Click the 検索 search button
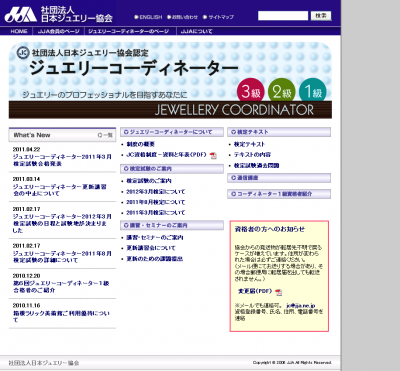Viewport: 400px width, 371px height. [321, 16]
